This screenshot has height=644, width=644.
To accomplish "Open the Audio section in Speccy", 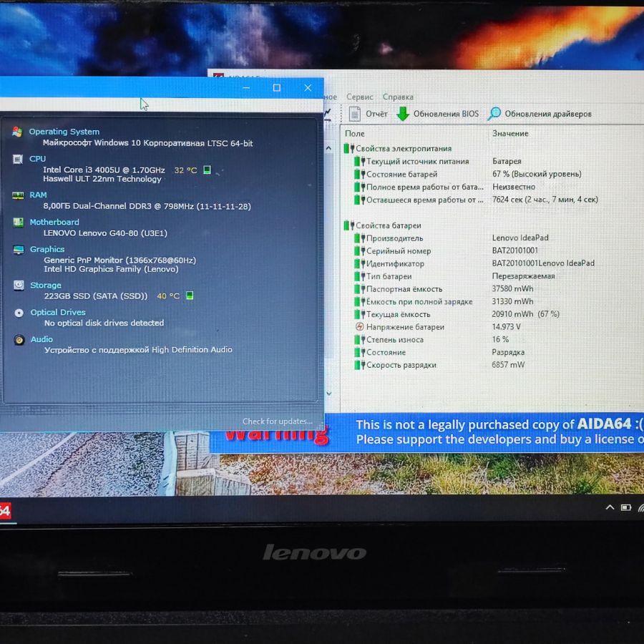I will [x=42, y=340].
